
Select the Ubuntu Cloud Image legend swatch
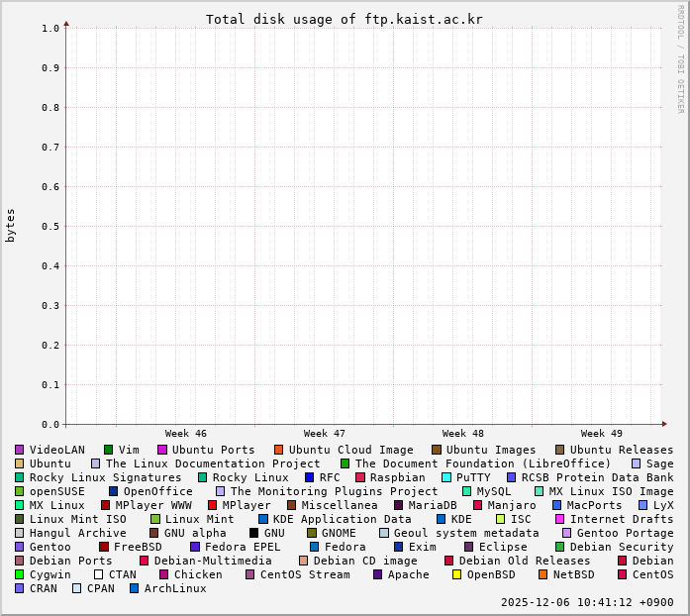tap(279, 450)
